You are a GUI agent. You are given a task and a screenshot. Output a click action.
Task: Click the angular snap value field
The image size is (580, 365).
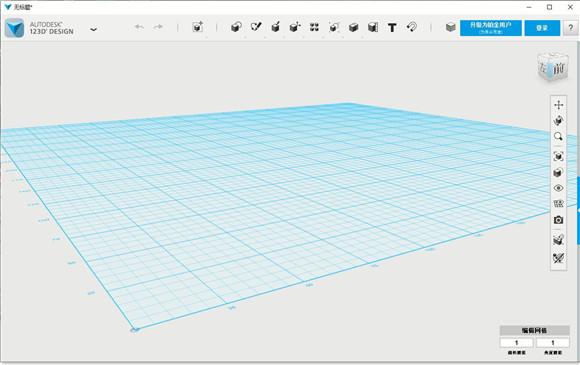tap(553, 343)
